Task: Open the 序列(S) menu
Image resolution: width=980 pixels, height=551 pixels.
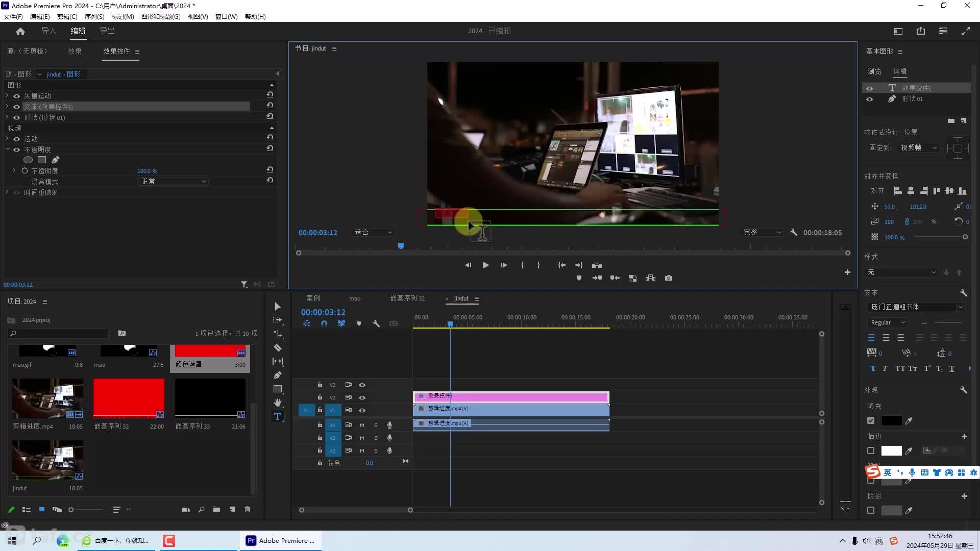Action: pyautogui.click(x=94, y=16)
